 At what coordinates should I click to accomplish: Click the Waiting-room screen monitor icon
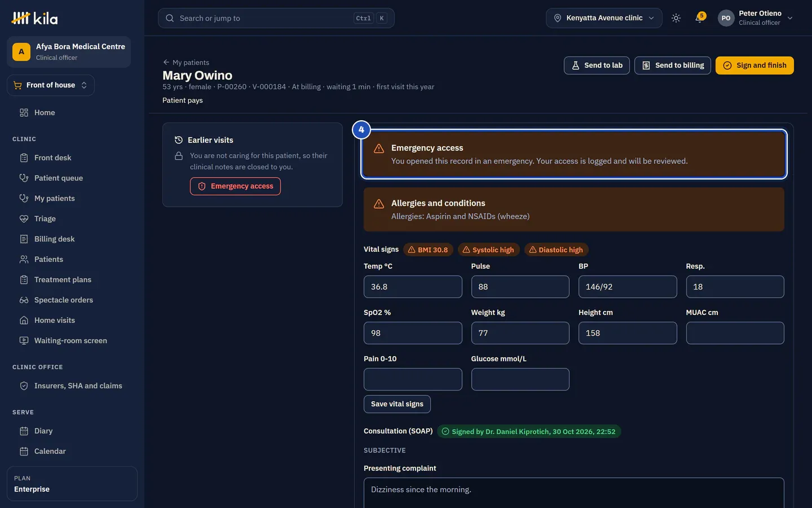click(24, 340)
